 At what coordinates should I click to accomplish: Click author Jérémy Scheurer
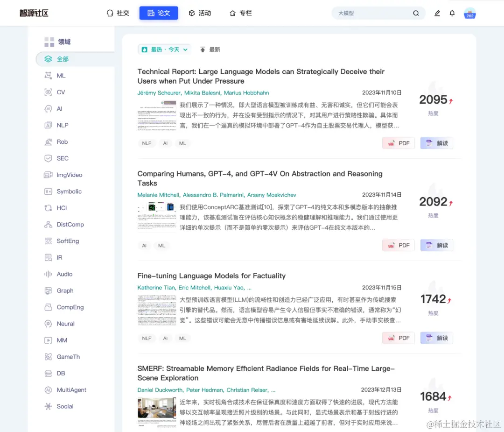pos(159,92)
